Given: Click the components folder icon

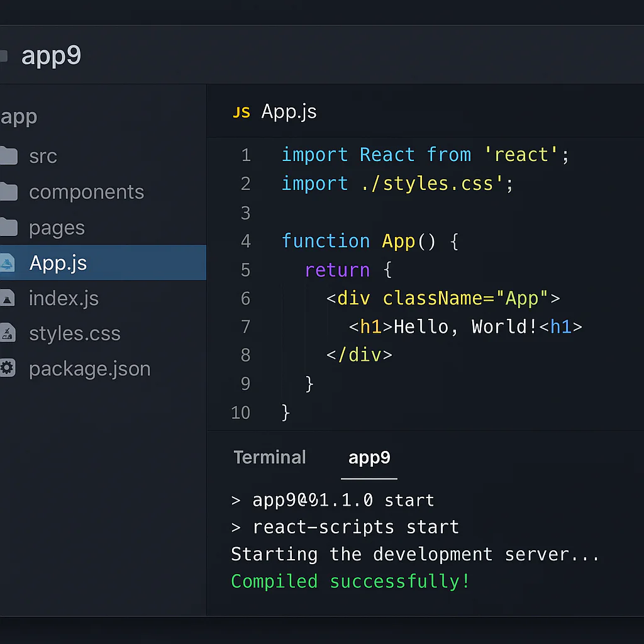Looking at the screenshot, I should click(9, 191).
